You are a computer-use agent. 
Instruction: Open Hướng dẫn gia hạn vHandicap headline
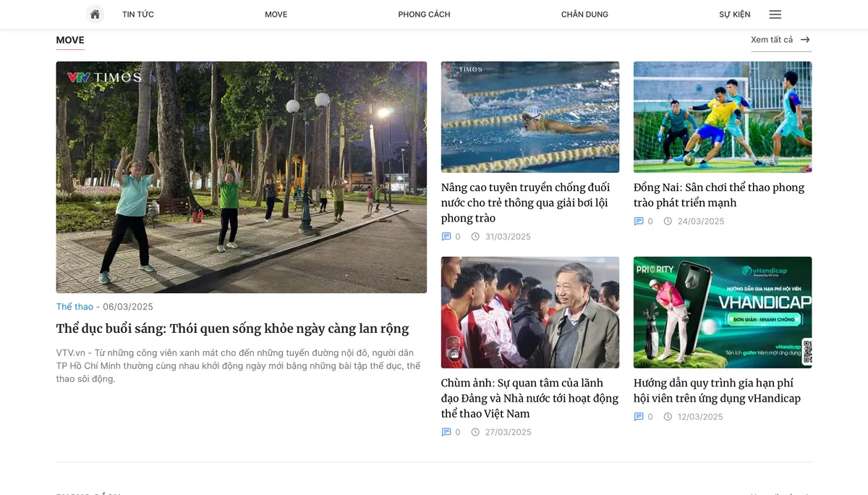tap(717, 391)
